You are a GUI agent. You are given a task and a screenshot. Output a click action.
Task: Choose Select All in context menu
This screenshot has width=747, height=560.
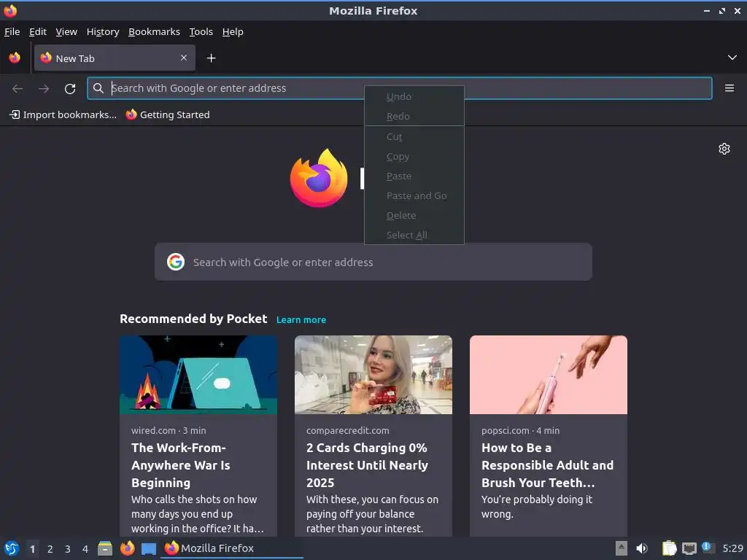(414, 236)
